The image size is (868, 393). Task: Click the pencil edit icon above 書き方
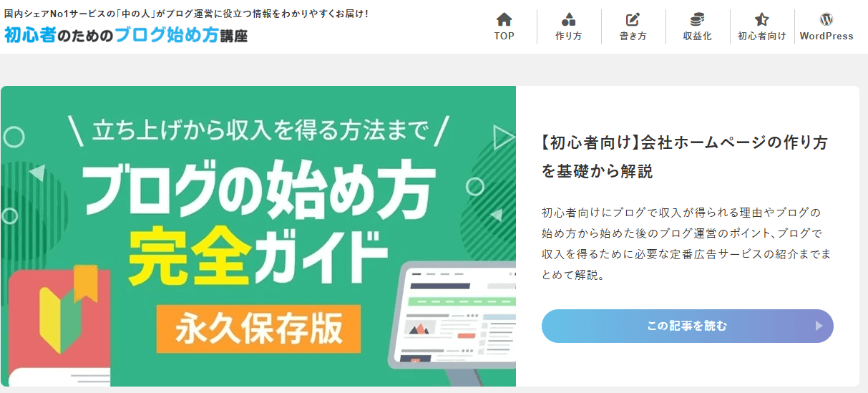633,19
